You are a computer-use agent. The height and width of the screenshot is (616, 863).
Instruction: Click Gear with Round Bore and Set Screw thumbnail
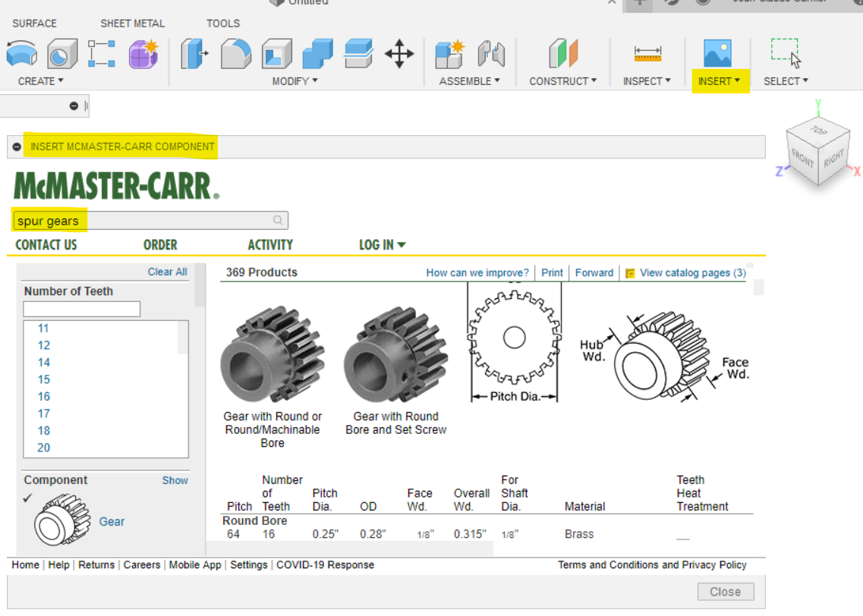coord(395,355)
